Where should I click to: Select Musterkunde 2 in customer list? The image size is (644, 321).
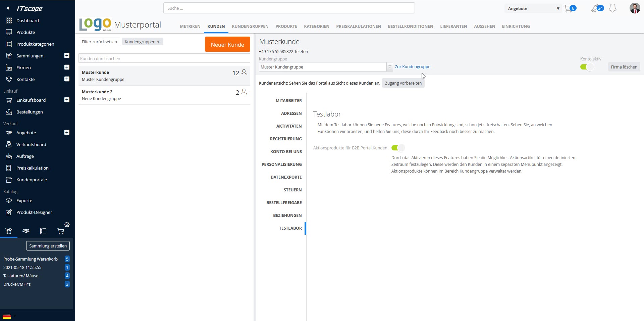[x=164, y=95]
